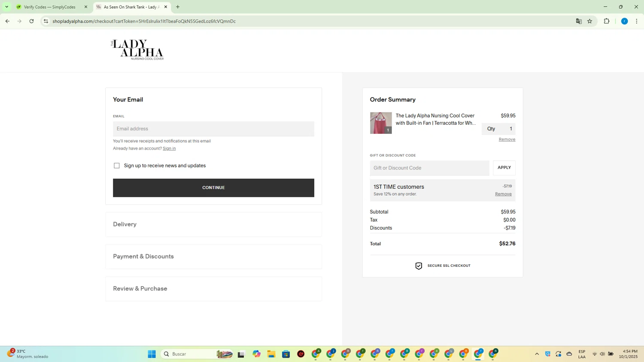Click the secure SSL checkout shield icon
Screen dimensions: 644x362
[x=419, y=266]
